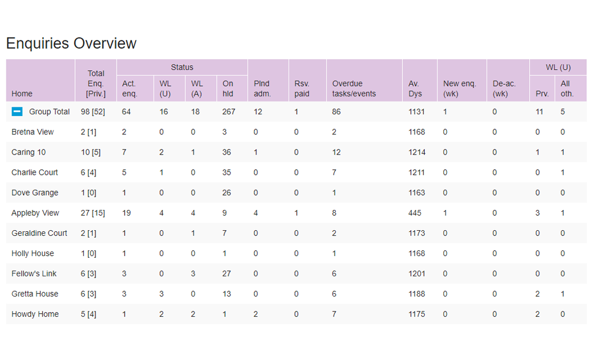Viewport: 591px width, 364px height.
Task: Click the Group Total label
Action: pos(50,111)
